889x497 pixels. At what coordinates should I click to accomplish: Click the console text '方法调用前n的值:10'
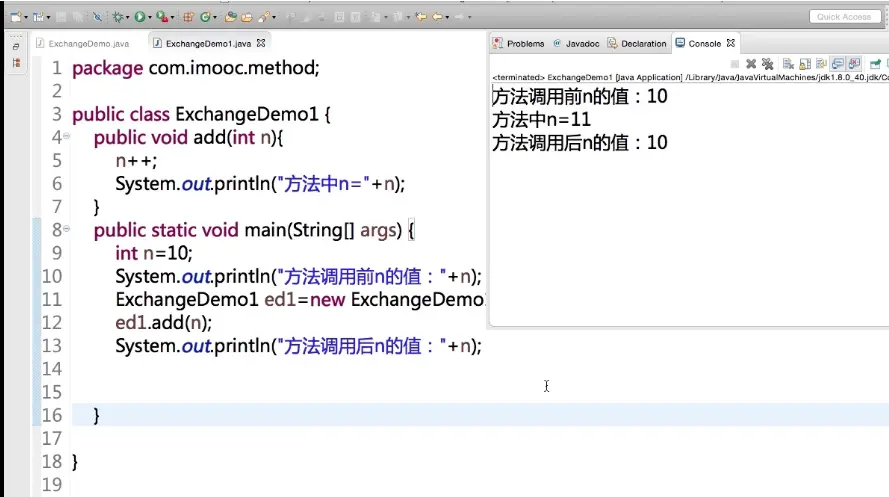pyautogui.click(x=579, y=96)
